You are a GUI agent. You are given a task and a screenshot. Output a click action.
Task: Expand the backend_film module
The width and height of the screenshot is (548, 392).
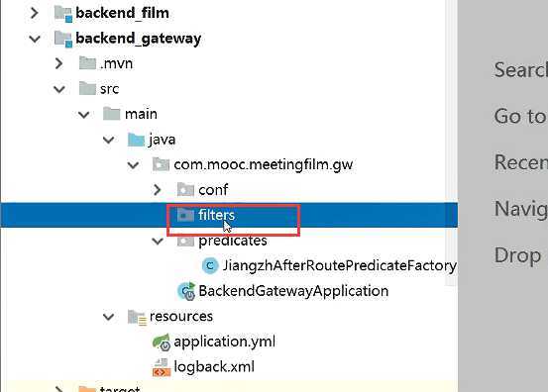tap(35, 13)
